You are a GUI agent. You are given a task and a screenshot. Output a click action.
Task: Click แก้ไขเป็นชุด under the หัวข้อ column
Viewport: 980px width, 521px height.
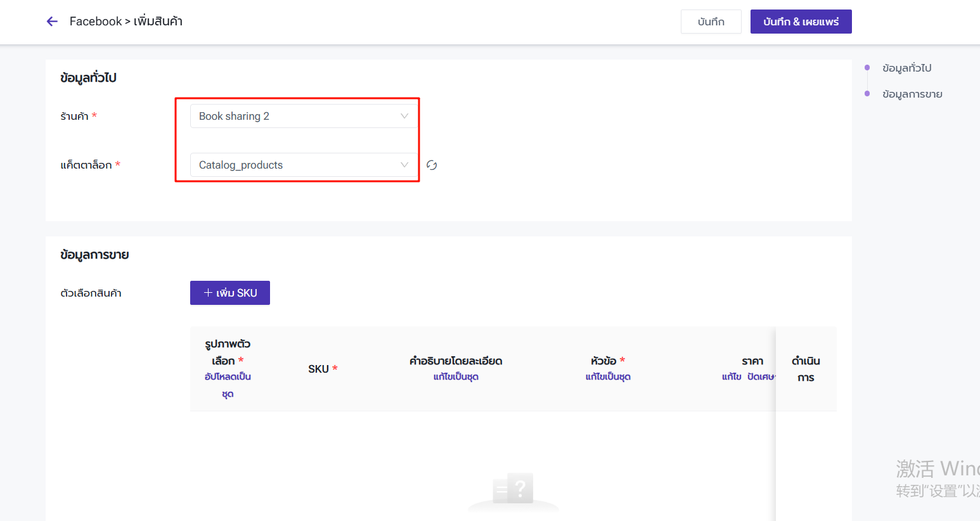608,376
